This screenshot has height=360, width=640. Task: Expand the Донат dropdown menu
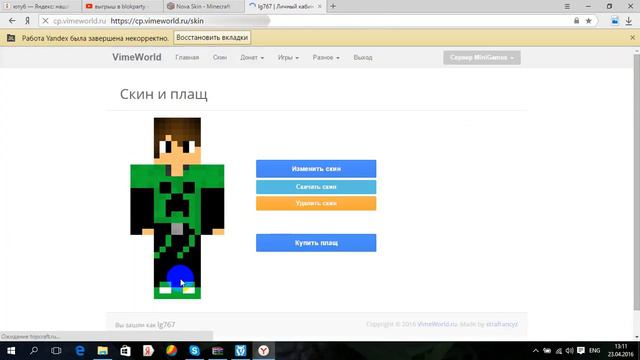252,58
